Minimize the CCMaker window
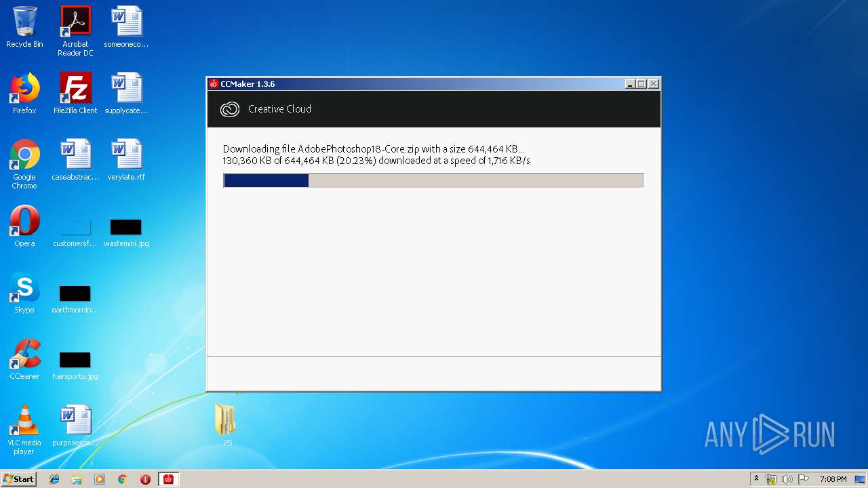Viewport: 868px width, 488px height. click(630, 84)
